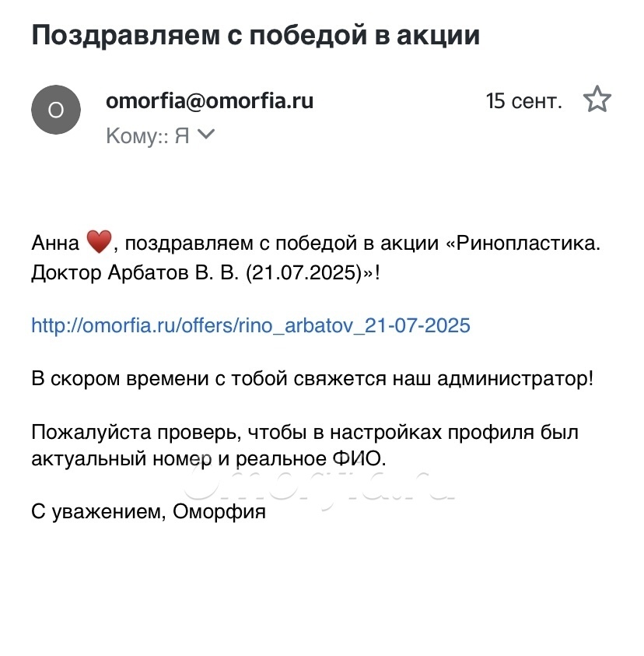
Task: Click sender address omorfia@omorfia.ru
Action: (x=209, y=100)
